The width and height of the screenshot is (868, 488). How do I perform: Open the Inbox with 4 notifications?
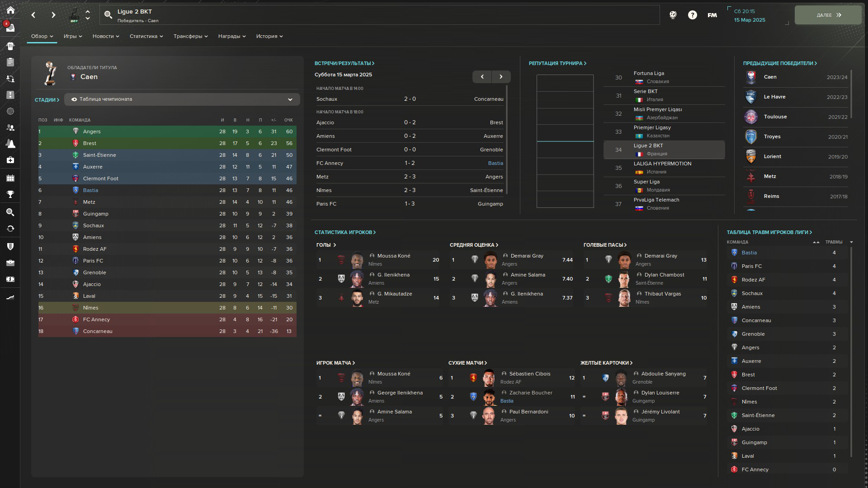[x=10, y=28]
